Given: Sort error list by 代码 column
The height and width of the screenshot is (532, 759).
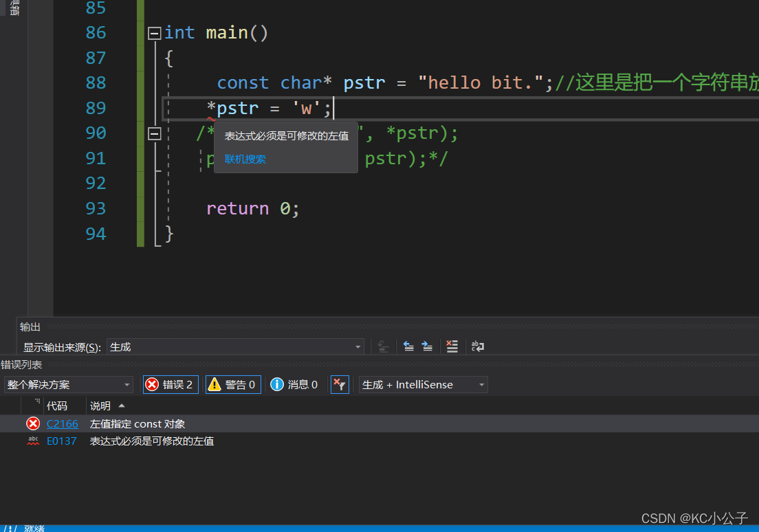Looking at the screenshot, I should [x=56, y=406].
